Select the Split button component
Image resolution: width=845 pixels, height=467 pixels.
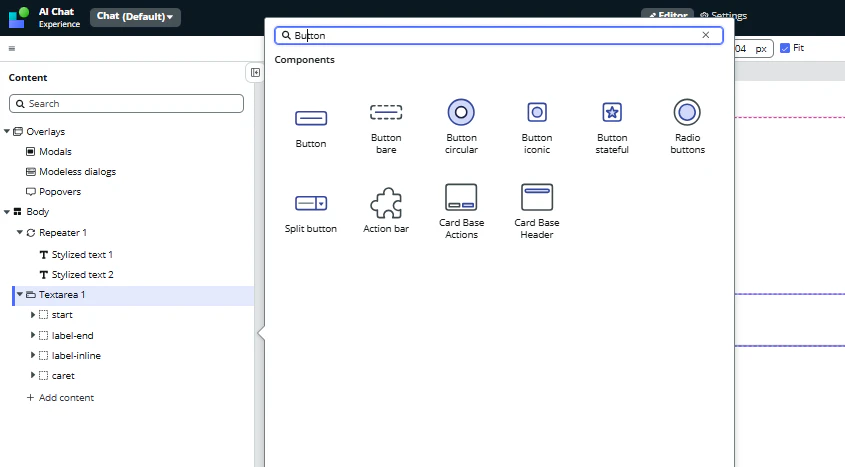(x=311, y=213)
